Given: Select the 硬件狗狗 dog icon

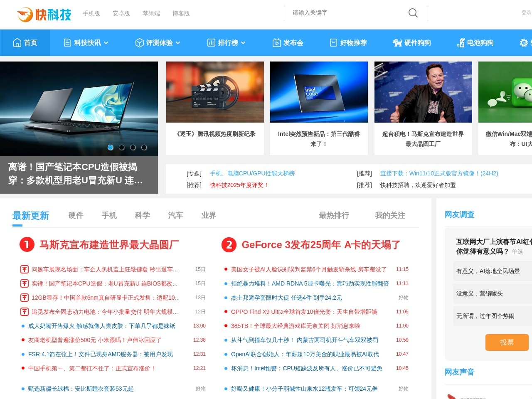Looking at the screenshot, I should click(396, 42).
